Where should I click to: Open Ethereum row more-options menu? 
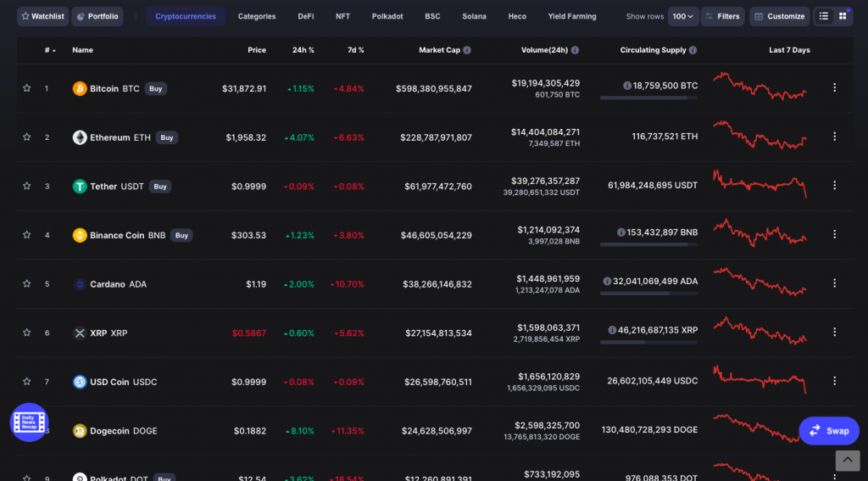(x=835, y=137)
